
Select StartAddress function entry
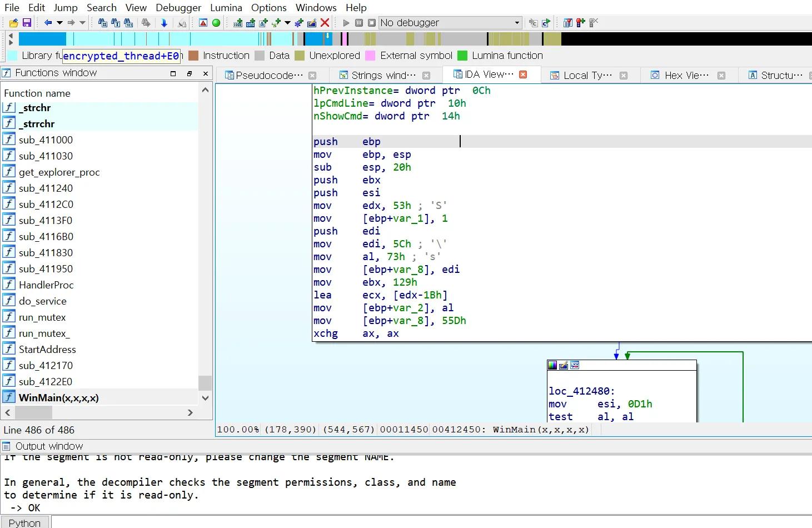(47, 350)
